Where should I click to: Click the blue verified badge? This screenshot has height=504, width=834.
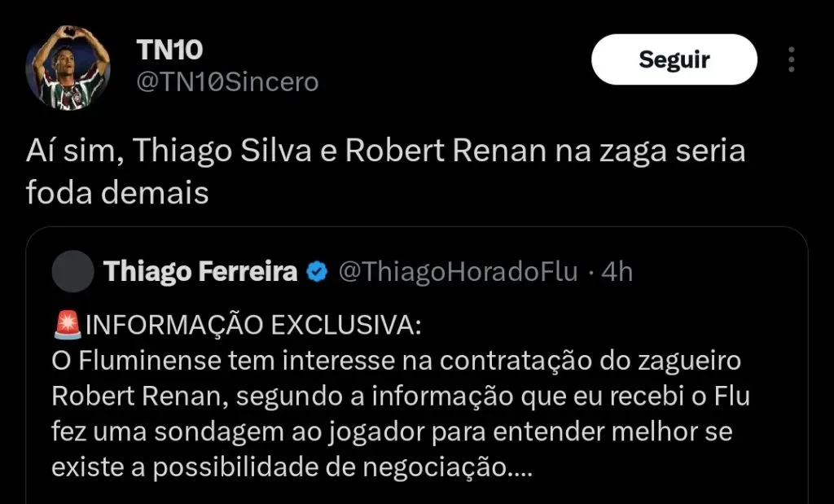317,272
